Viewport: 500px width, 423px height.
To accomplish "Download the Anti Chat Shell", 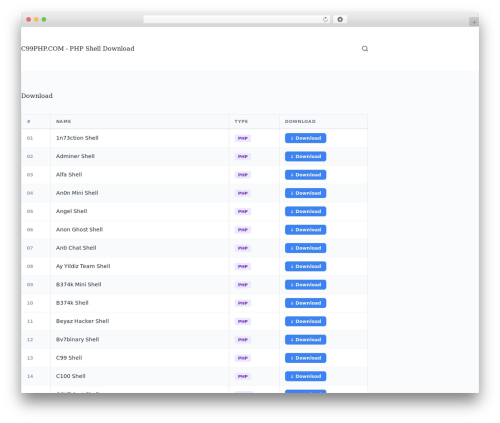I will tap(305, 248).
